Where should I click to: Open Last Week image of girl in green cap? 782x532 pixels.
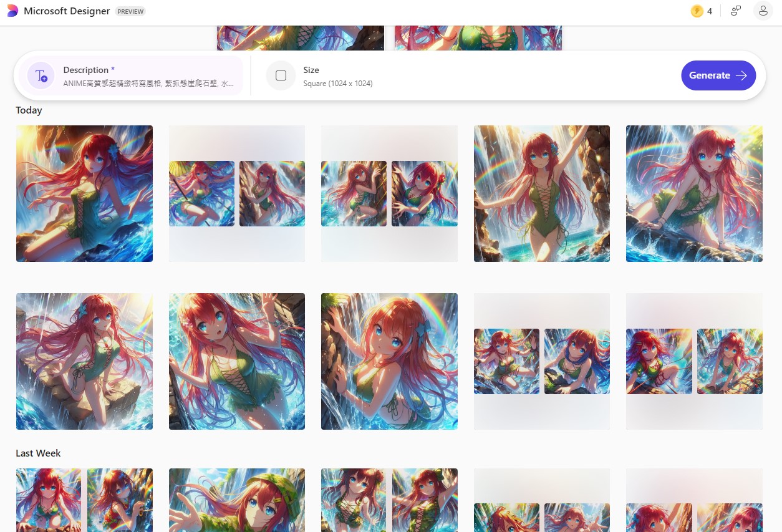[x=237, y=500]
